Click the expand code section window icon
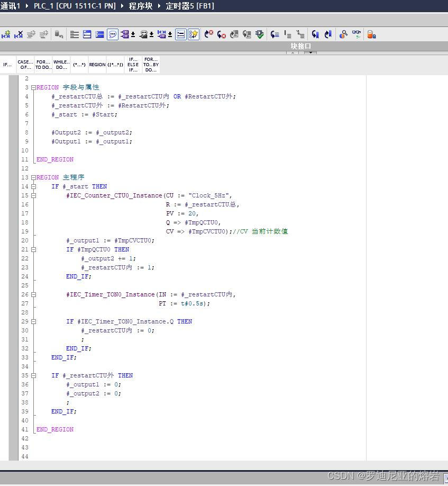Screen dimensions: 448x486 87,34
